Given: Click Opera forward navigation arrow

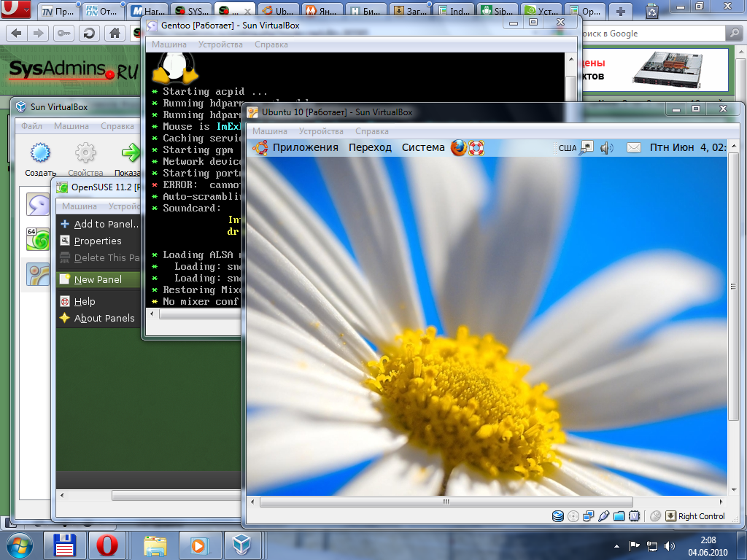Looking at the screenshot, I should pyautogui.click(x=38, y=33).
